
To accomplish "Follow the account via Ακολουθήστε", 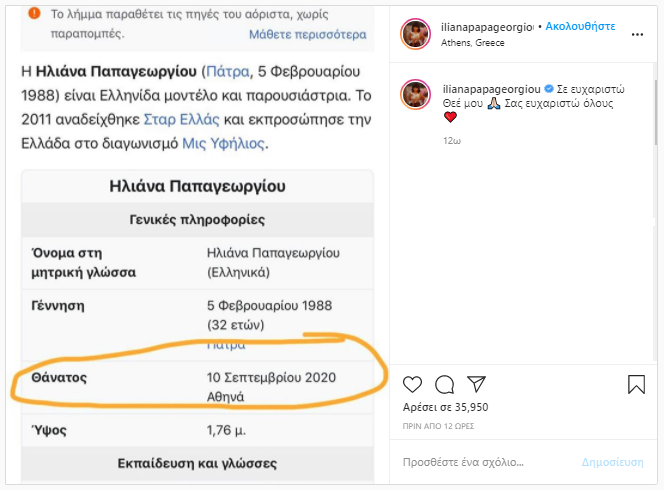I will pos(580,26).
